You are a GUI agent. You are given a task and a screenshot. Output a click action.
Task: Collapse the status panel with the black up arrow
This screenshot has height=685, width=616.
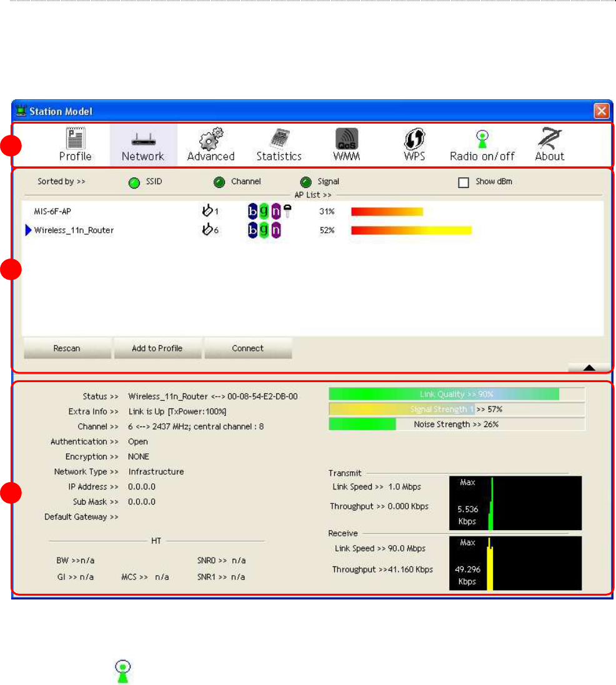tap(589, 367)
